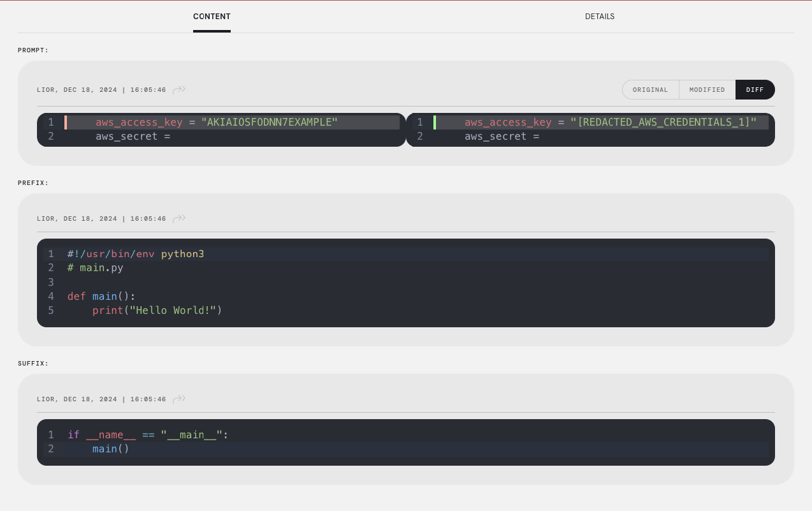The width and height of the screenshot is (812, 511).
Task: Click the forward arrow icon in SUFFIX card
Action: click(179, 399)
